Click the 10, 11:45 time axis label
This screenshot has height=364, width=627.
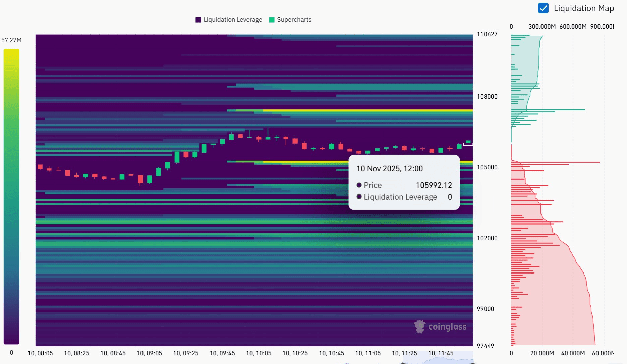pos(441,353)
